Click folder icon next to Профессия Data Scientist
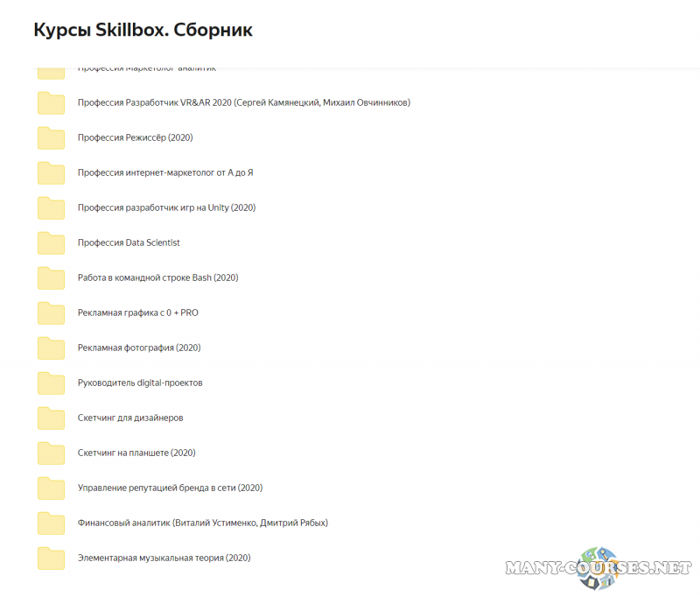The image size is (700, 597). pyautogui.click(x=51, y=243)
